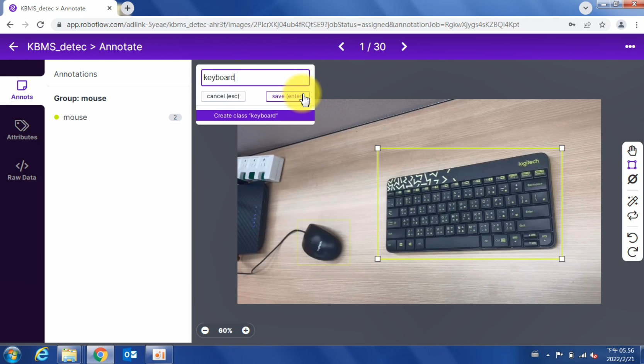Zoom in with the plus icon

pyautogui.click(x=246, y=330)
